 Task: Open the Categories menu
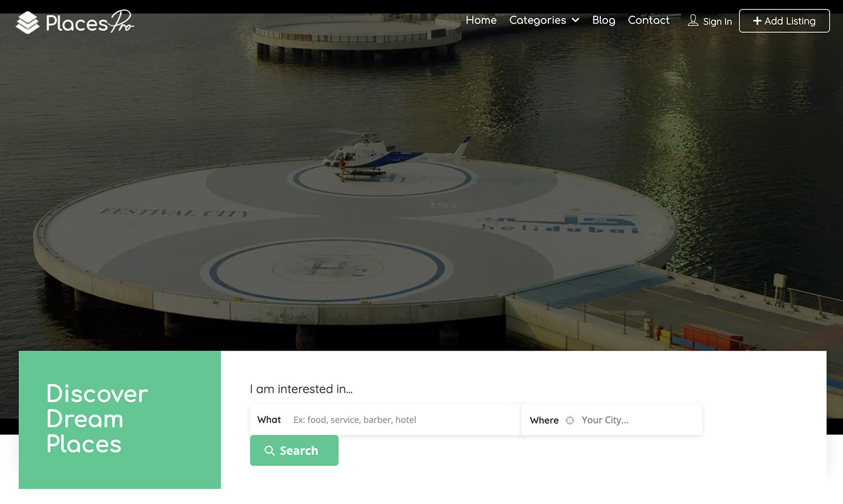pos(537,20)
